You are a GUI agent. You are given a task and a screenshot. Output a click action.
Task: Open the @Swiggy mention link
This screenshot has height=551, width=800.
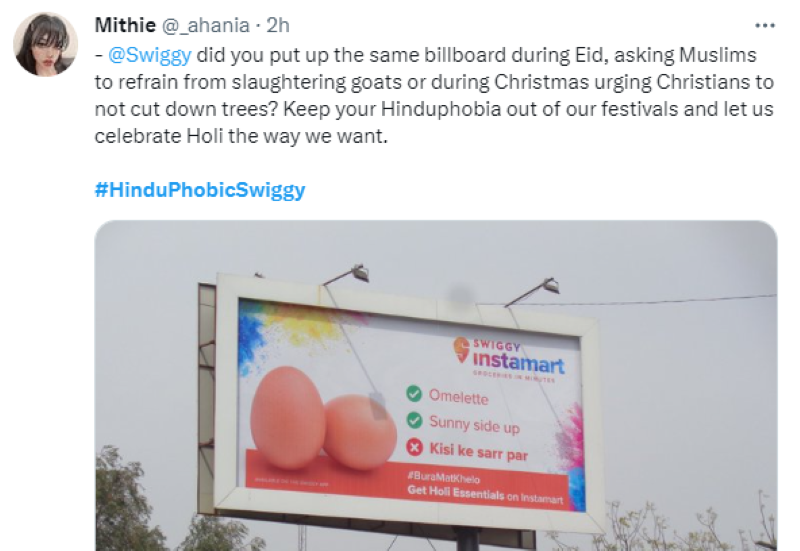150,55
